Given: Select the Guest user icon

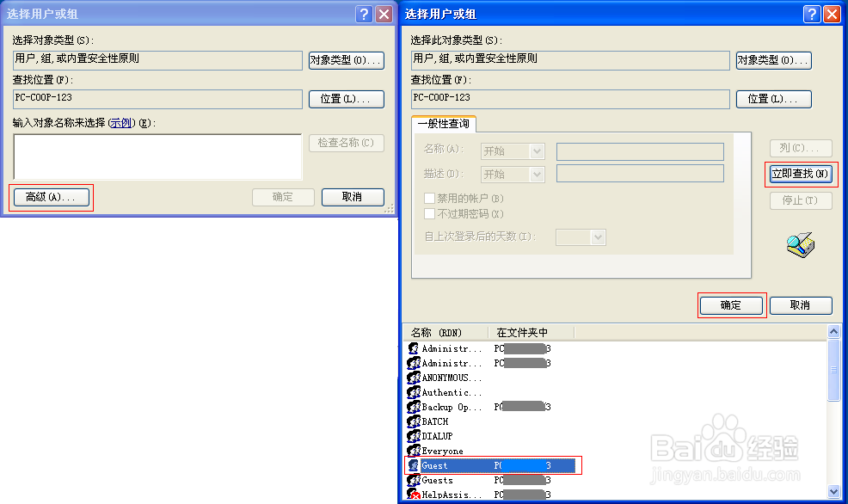Looking at the screenshot, I should pos(414,465).
